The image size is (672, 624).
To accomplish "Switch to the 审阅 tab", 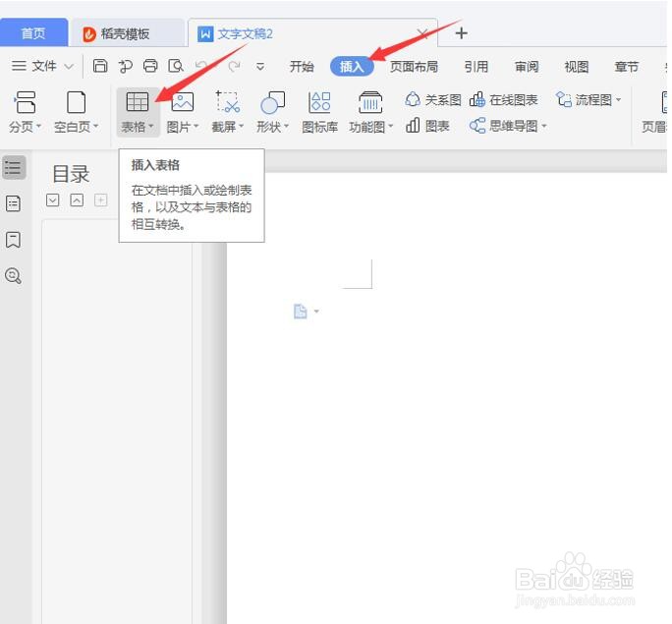I will pos(527,67).
